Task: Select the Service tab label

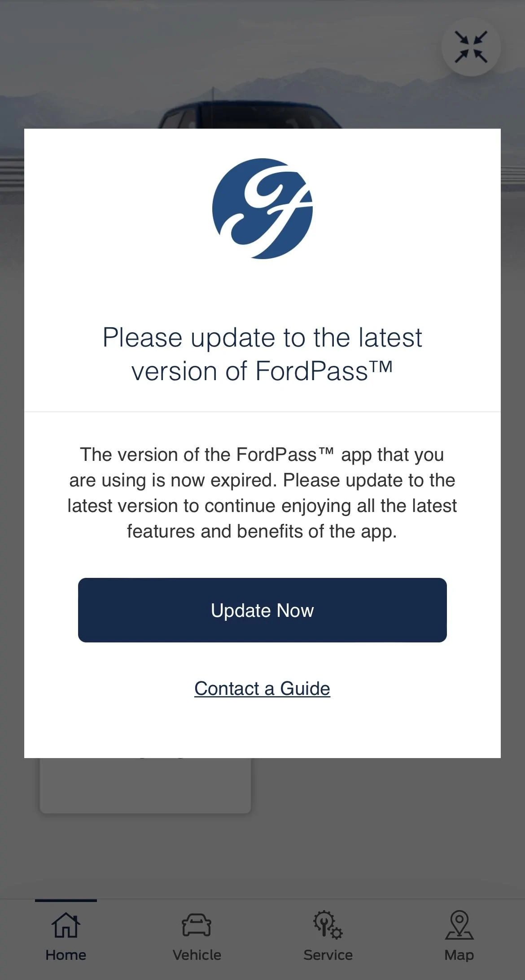Action: point(328,955)
